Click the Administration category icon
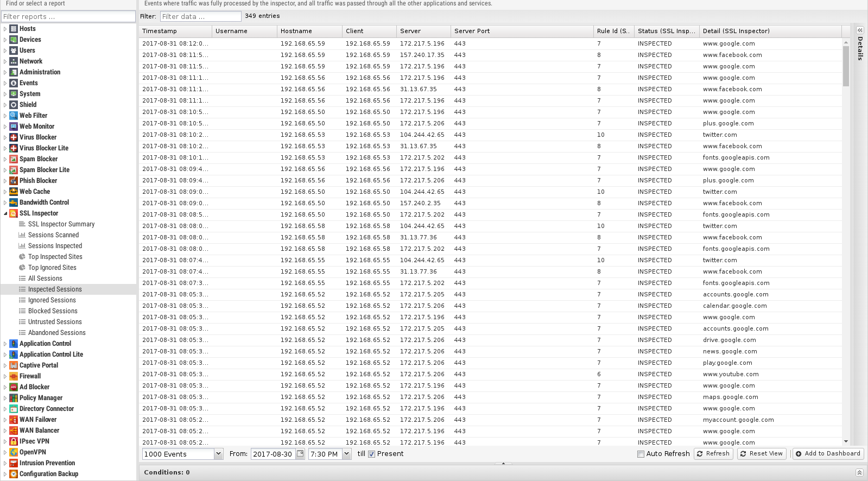The width and height of the screenshot is (868, 481). pyautogui.click(x=14, y=72)
